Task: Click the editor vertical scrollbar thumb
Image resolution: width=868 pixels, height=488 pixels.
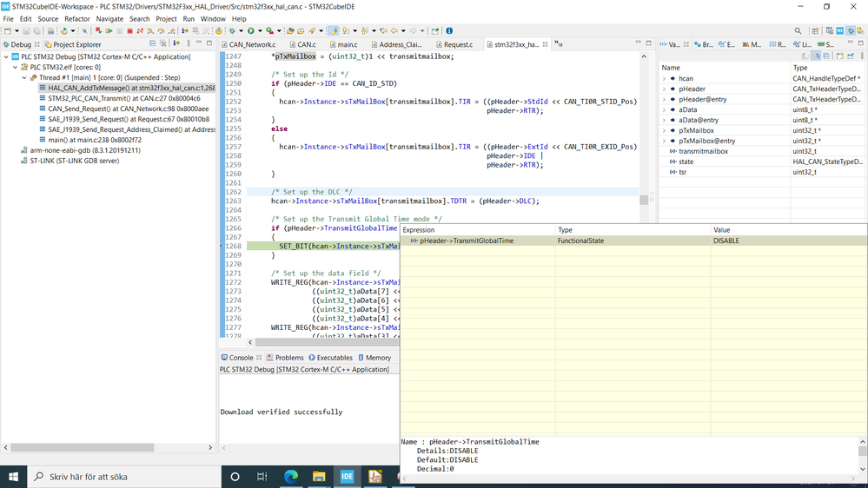Action: coord(644,199)
